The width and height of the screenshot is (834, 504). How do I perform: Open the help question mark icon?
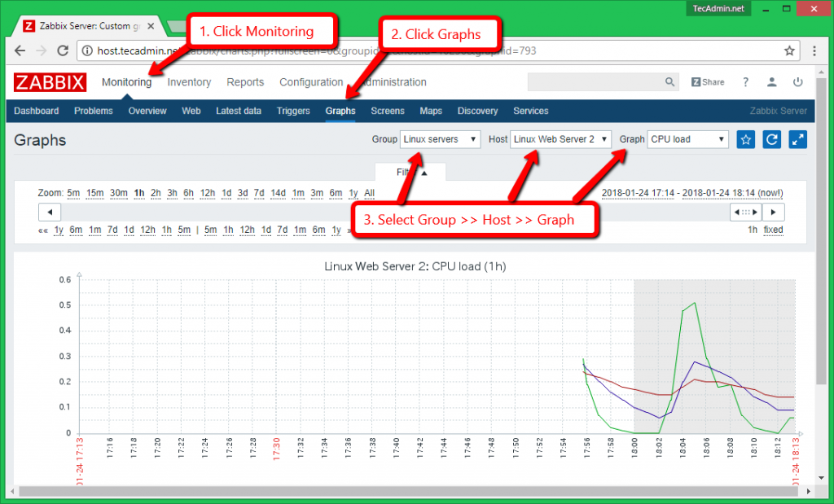(x=745, y=82)
